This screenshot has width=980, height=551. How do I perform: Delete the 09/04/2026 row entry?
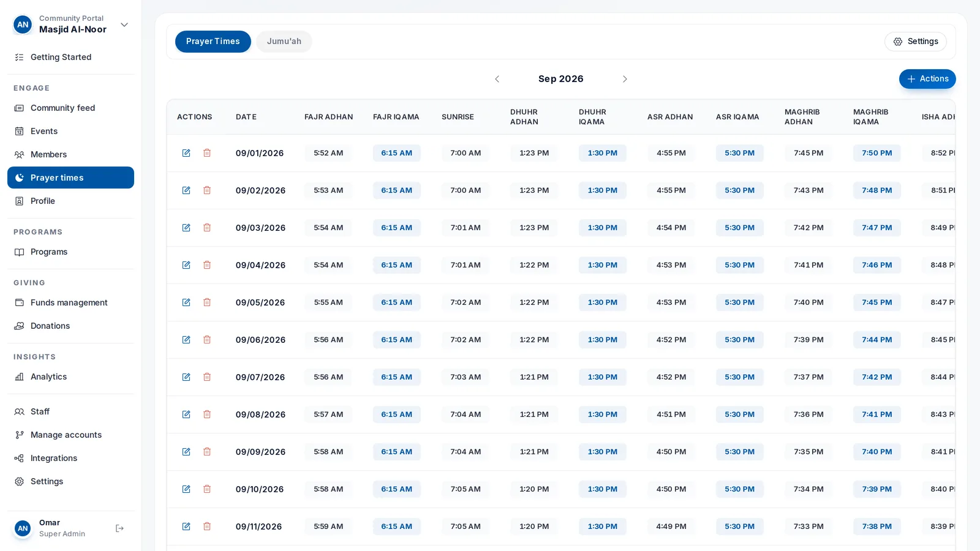tap(207, 265)
